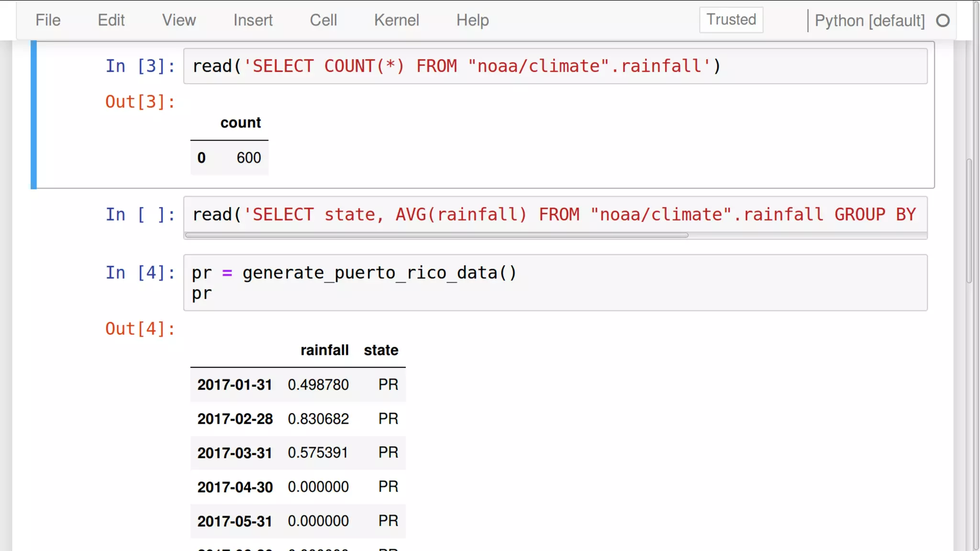Open the Help menu
This screenshot has height=551, width=980.
pyautogui.click(x=472, y=20)
